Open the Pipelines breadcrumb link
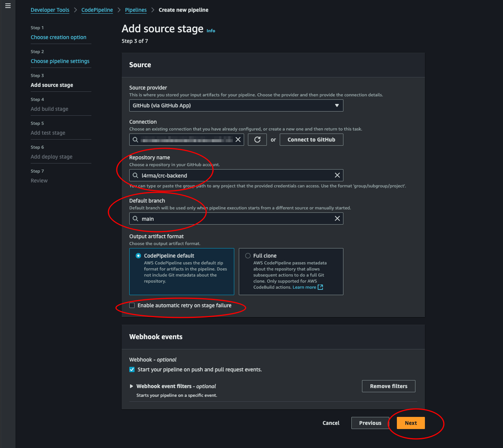The image size is (503, 448). pyautogui.click(x=136, y=10)
